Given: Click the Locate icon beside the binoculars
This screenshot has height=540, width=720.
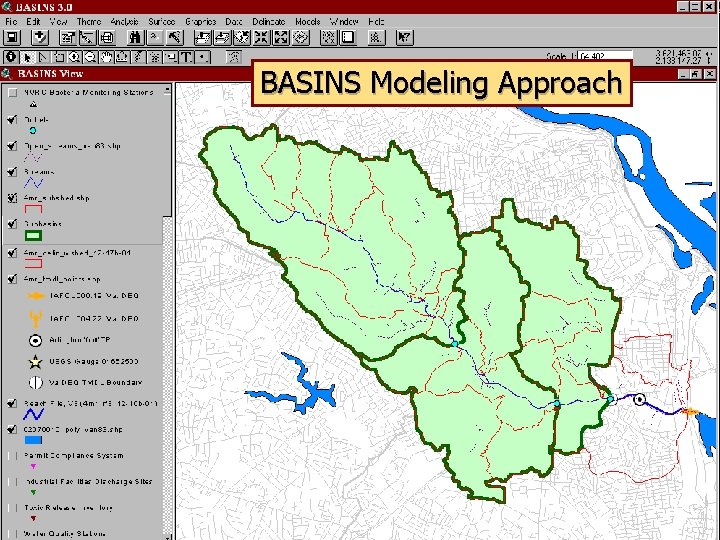Looking at the screenshot, I should 155,37.
